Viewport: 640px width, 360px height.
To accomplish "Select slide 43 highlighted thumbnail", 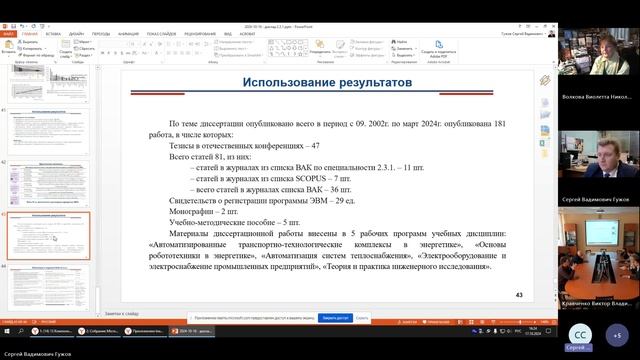I will [48, 236].
